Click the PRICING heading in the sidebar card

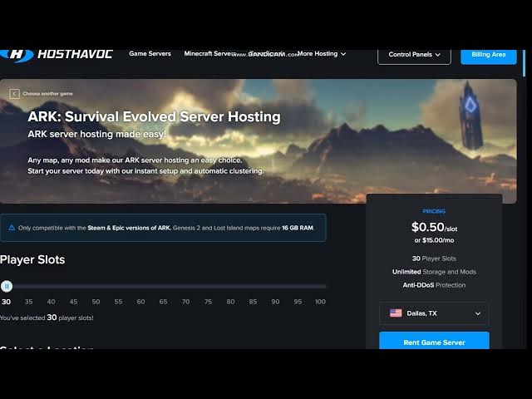(x=434, y=211)
